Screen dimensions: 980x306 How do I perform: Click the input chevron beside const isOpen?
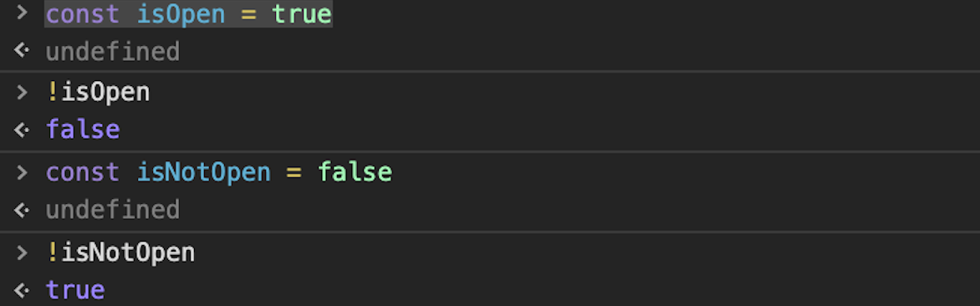coord(22,11)
